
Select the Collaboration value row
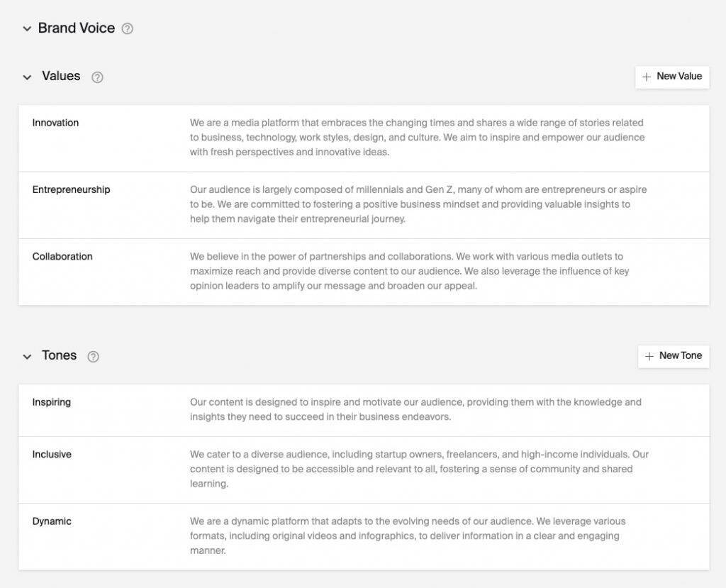[x=62, y=256]
